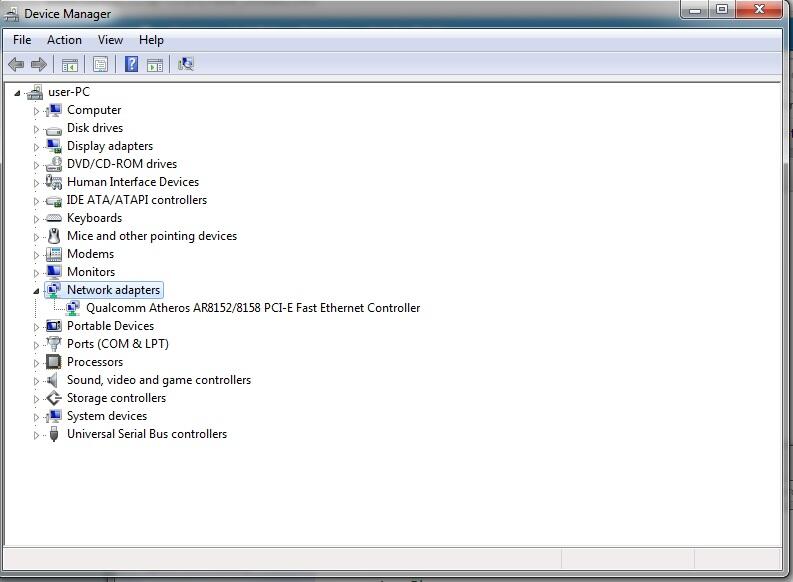
Task: Toggle the show/hide action pane icon
Action: coord(155,65)
